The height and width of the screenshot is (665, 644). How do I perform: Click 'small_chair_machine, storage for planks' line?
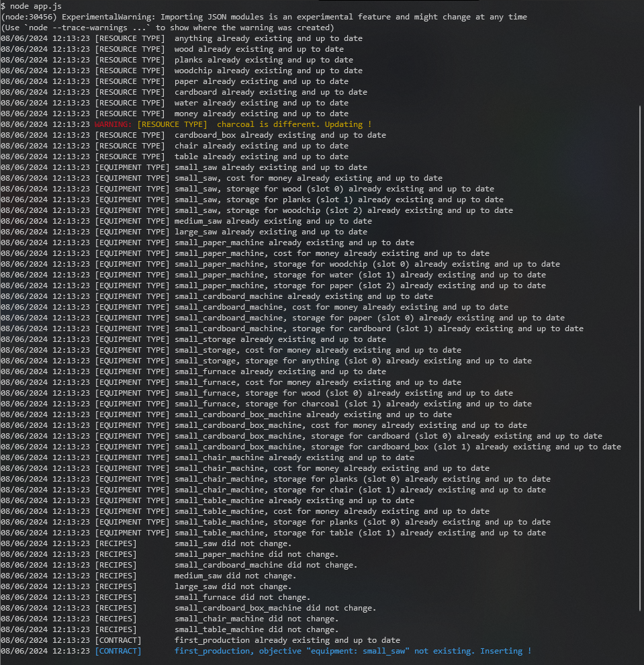[x=275, y=479]
